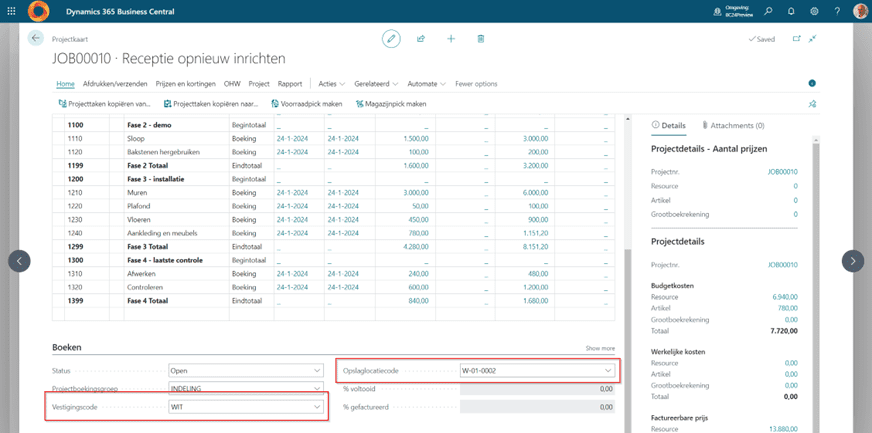The width and height of the screenshot is (872, 433).
Task: Click the trash delete icon
Action: [x=481, y=38]
